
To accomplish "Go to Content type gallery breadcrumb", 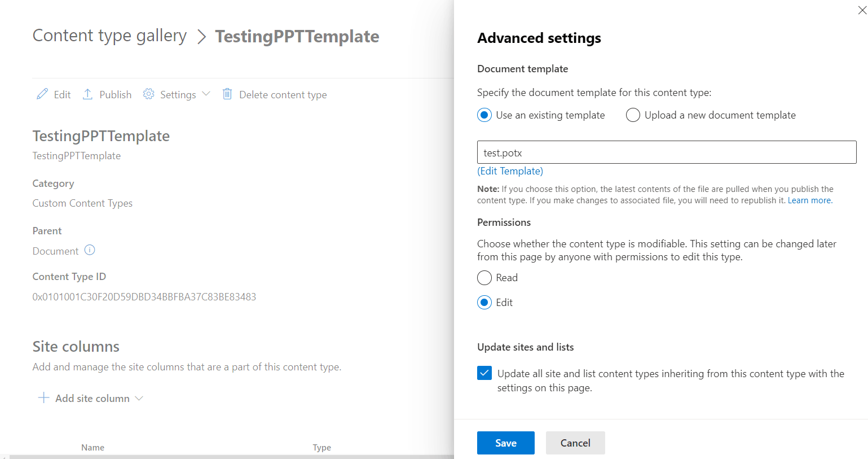I will [x=109, y=36].
